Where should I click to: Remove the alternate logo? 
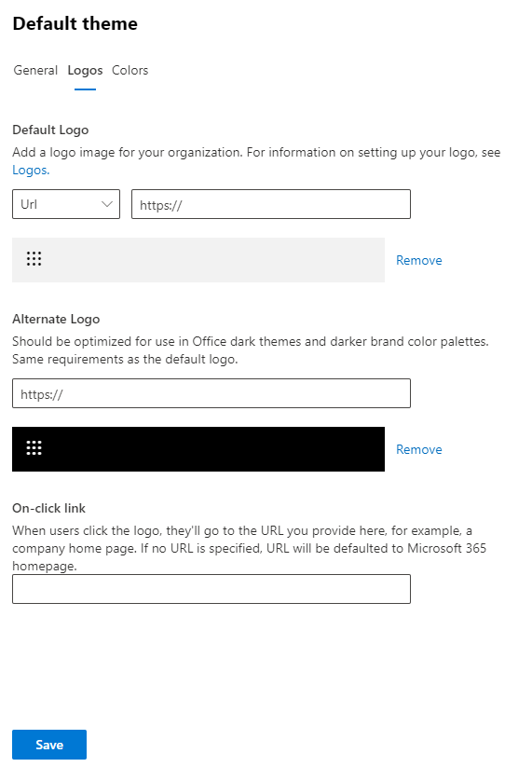click(x=419, y=449)
